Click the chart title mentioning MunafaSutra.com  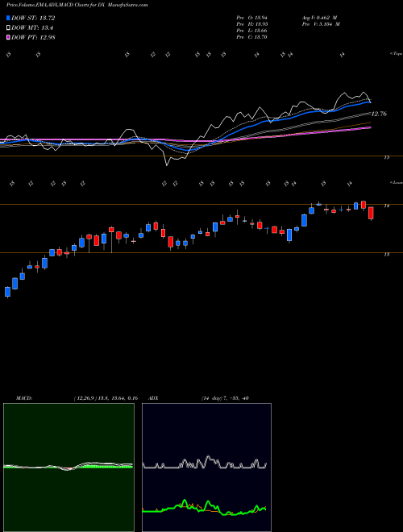77,6
